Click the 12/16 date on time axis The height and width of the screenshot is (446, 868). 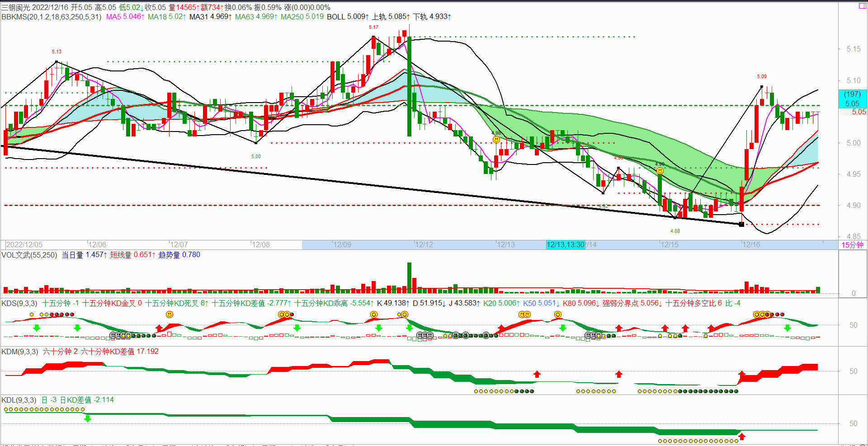pyautogui.click(x=751, y=244)
